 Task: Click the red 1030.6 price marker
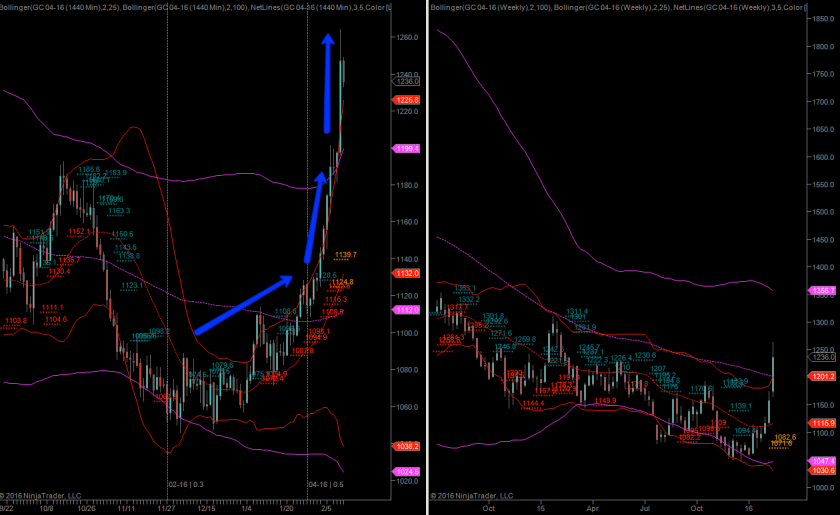[822, 471]
